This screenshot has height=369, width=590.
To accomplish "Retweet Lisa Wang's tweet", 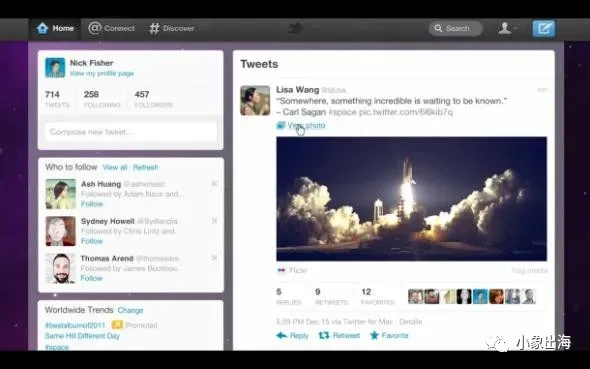I will (x=339, y=336).
